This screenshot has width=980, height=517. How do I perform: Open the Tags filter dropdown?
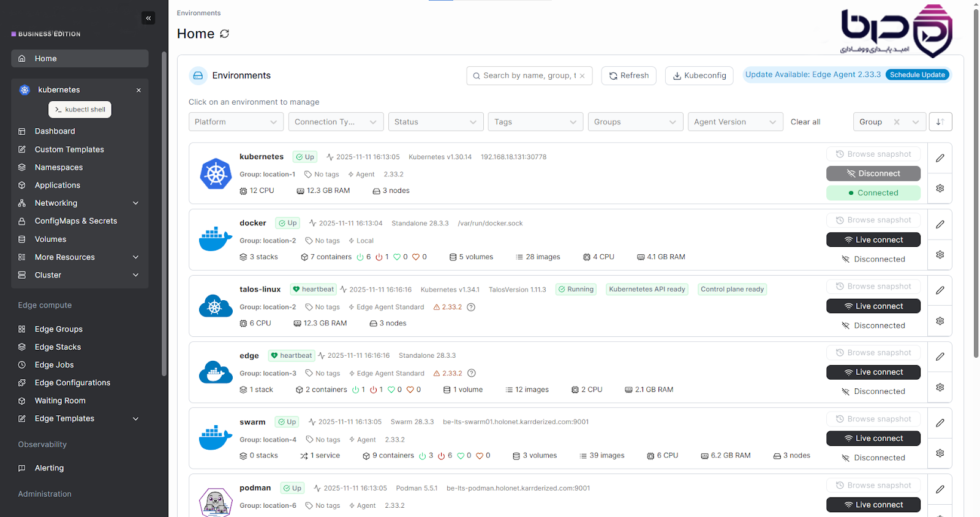(536, 122)
